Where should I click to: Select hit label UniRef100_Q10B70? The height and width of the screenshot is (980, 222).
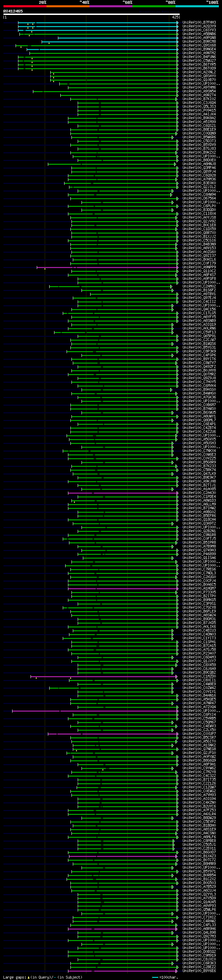click(x=199, y=80)
